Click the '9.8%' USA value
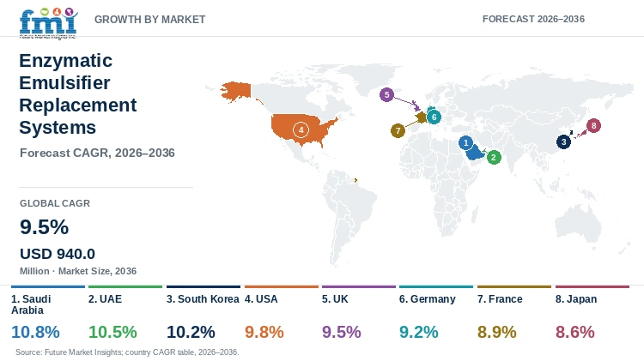The image size is (644, 361). tap(264, 332)
